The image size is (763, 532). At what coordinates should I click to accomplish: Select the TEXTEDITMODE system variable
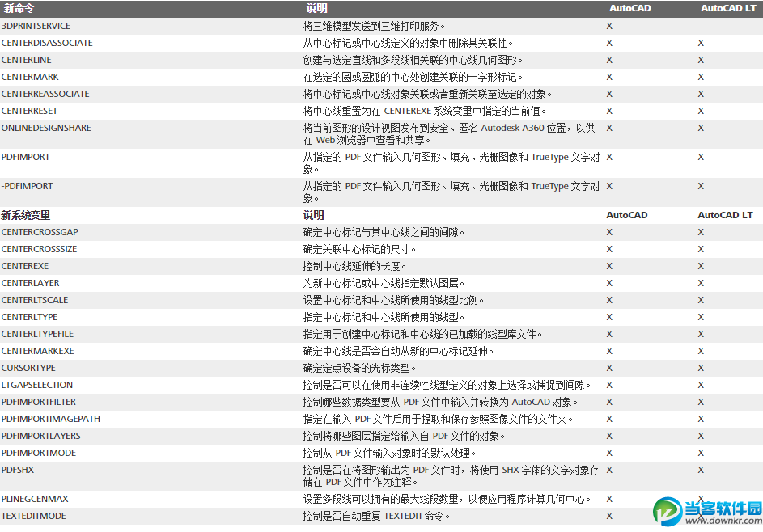(33, 517)
